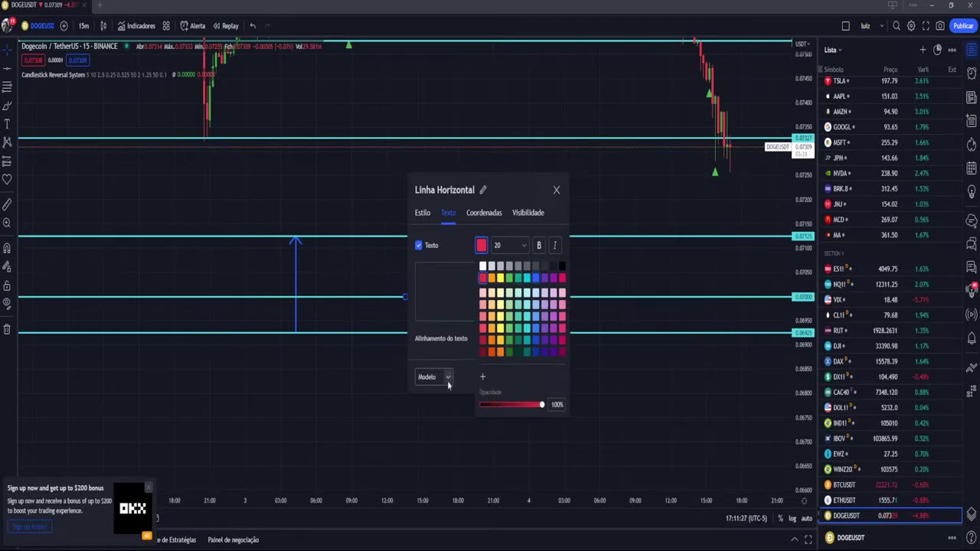Add custom color with plus icon
This screenshot has height=551, width=980.
coord(482,377)
